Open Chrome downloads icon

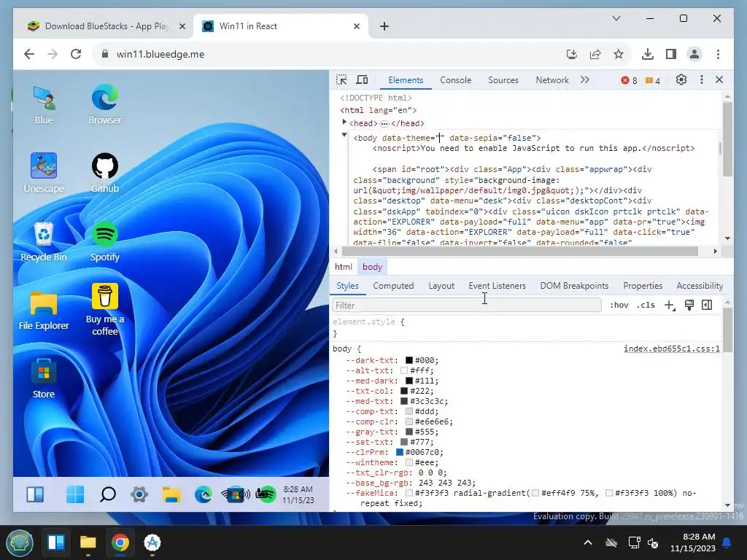tap(648, 54)
